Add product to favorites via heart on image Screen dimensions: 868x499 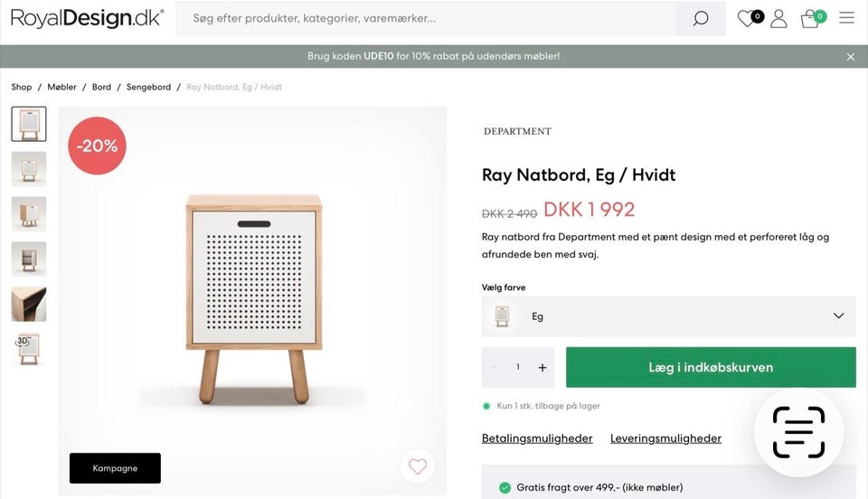pyautogui.click(x=417, y=466)
